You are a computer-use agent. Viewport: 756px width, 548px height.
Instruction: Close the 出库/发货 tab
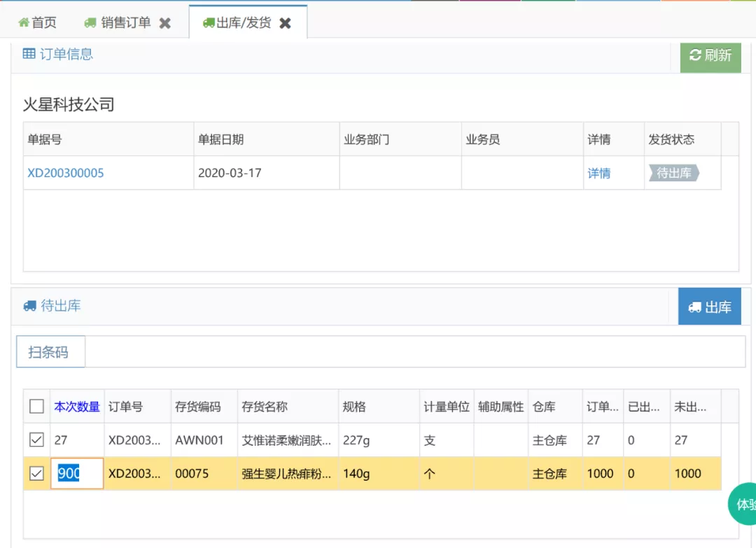point(286,23)
